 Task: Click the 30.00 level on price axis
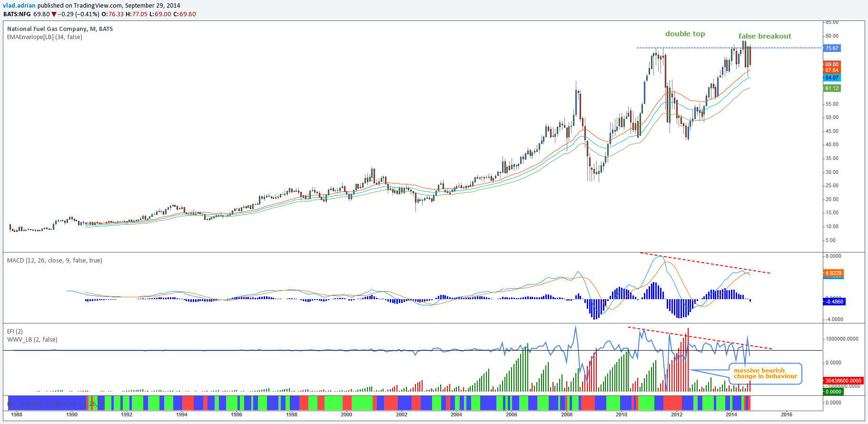click(x=832, y=172)
